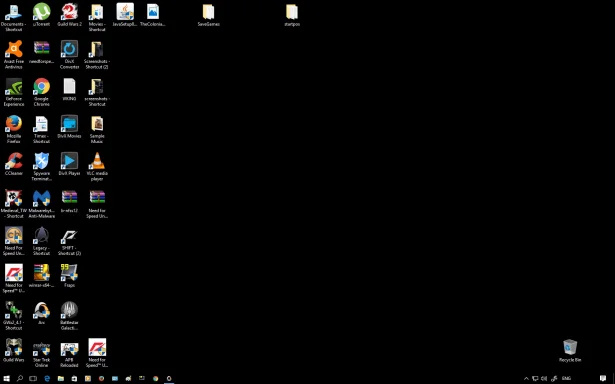Select the CCleaner desktop shortcut

point(14,164)
